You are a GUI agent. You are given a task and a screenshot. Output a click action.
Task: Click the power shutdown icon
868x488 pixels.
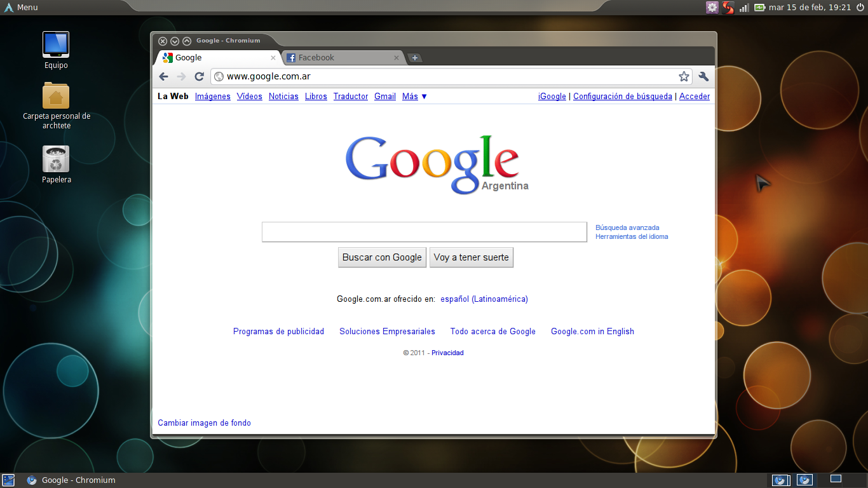[860, 8]
